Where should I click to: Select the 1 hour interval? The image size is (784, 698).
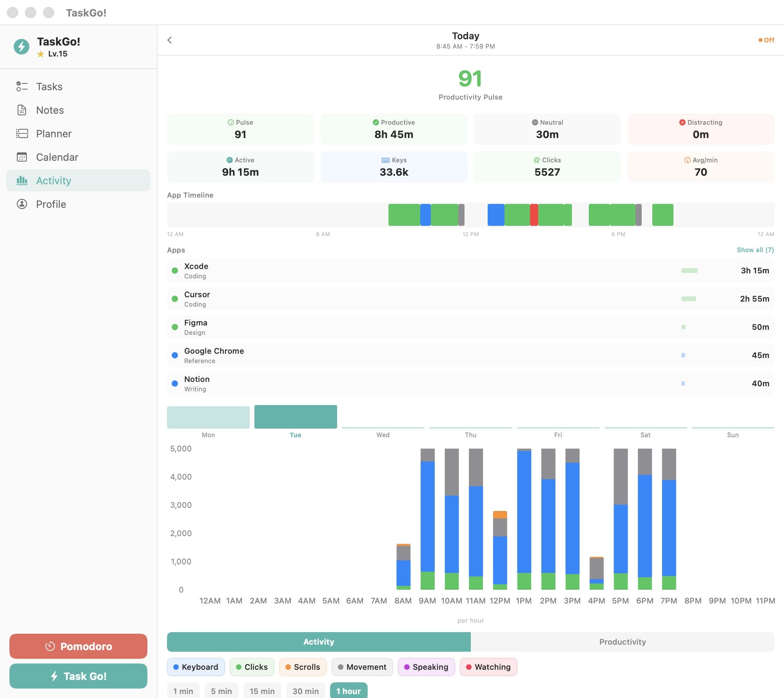pos(348,691)
